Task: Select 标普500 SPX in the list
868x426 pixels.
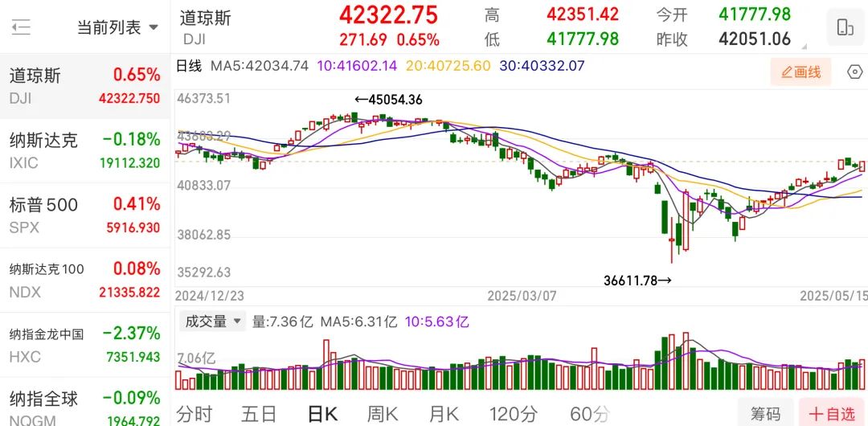Action: (x=84, y=215)
